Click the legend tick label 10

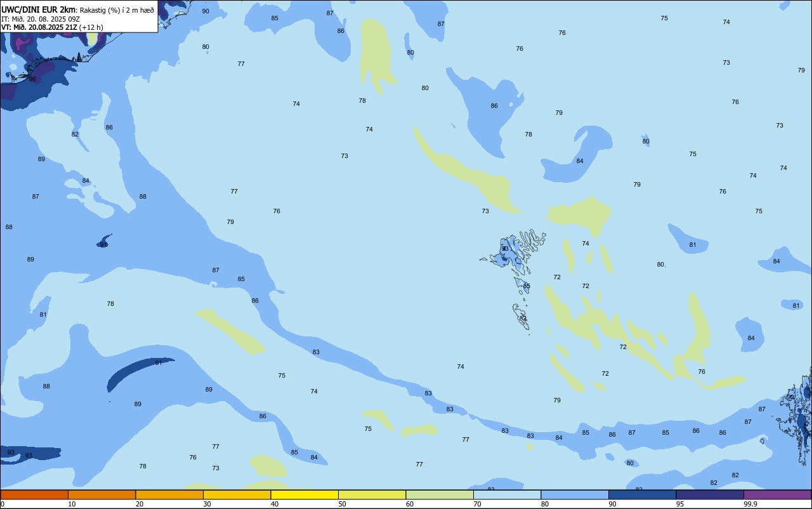pyautogui.click(x=72, y=504)
